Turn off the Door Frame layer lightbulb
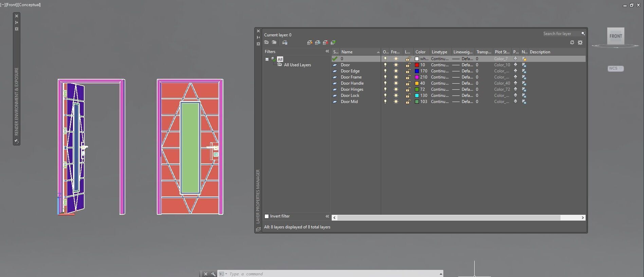Viewport: 644px width, 277px height. pos(385,77)
